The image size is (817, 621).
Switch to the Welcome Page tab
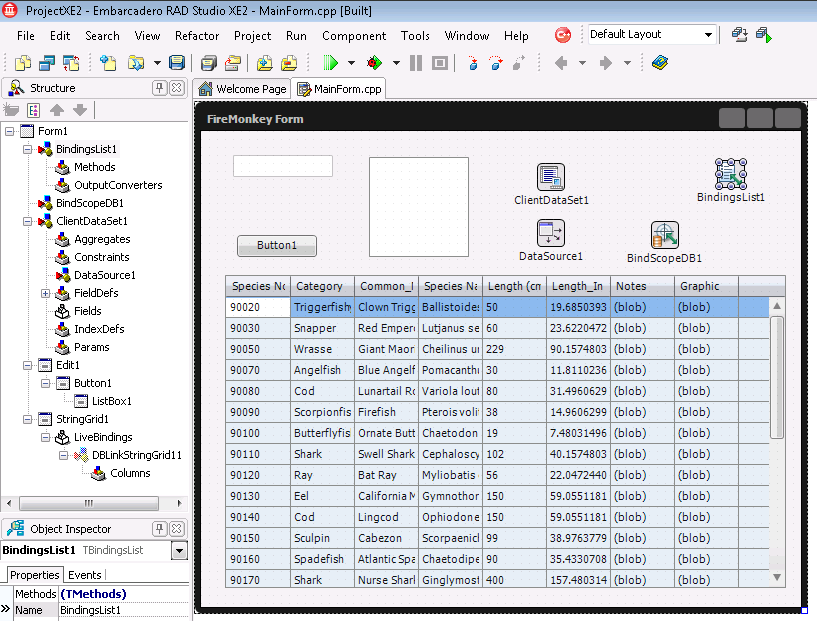pyautogui.click(x=243, y=89)
